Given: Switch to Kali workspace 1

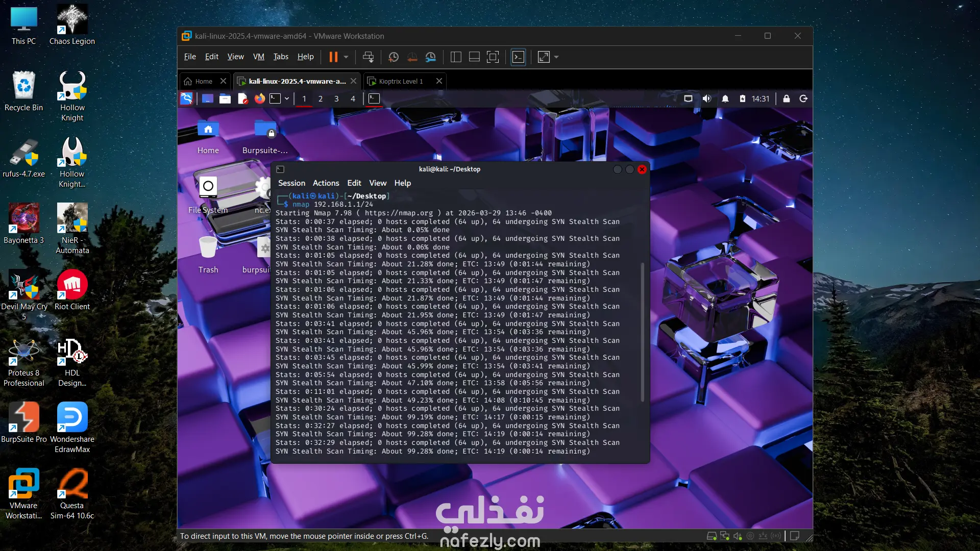Looking at the screenshot, I should coord(304,99).
